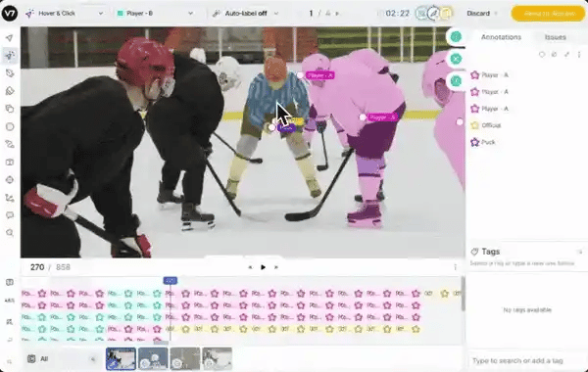Screen dimensions: 588x372
Task: Open the Auto-label off dropdown
Action: click(245, 13)
